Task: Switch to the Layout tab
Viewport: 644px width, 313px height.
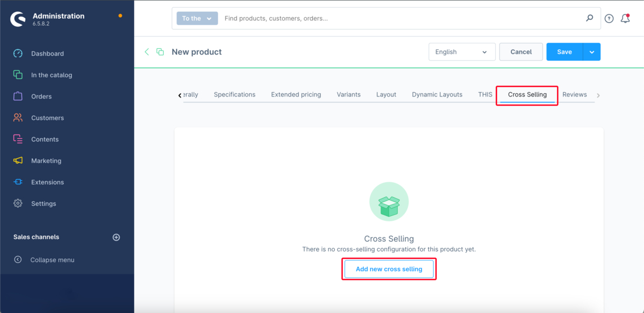Action: [x=386, y=94]
